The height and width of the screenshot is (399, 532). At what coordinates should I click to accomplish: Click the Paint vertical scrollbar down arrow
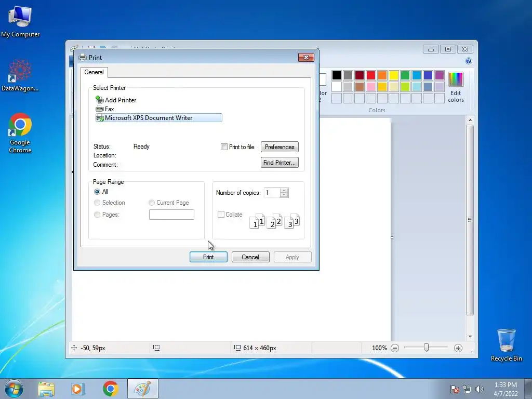pos(470,336)
